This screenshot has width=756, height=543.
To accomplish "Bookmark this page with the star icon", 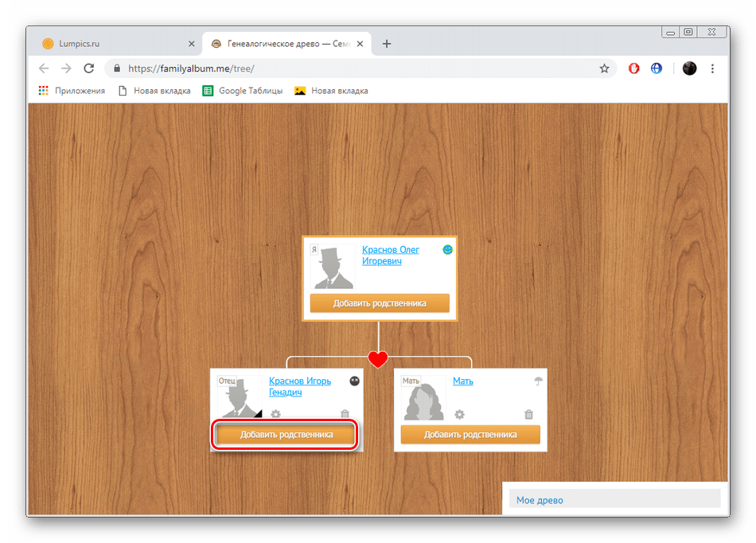I will tap(604, 68).
